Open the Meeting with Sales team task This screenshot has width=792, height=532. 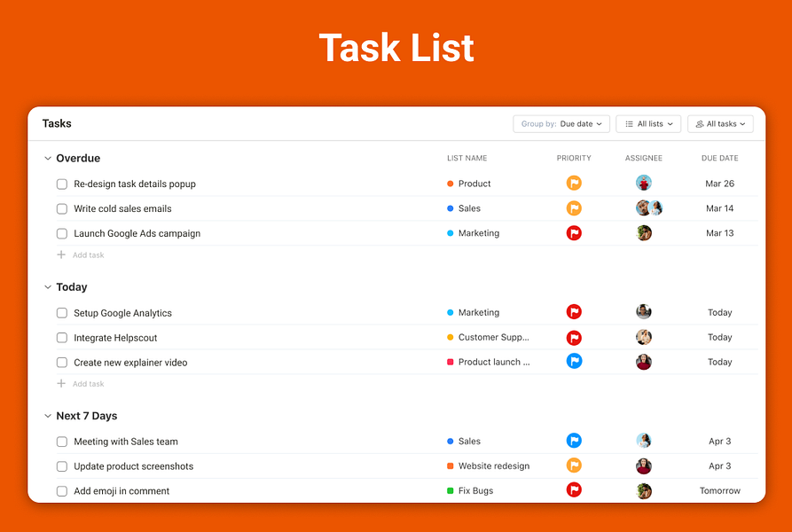click(x=126, y=442)
